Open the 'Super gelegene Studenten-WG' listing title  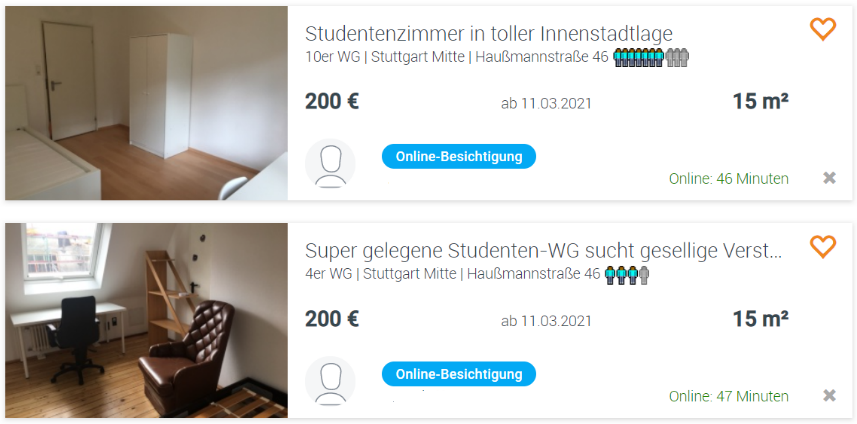coord(543,250)
